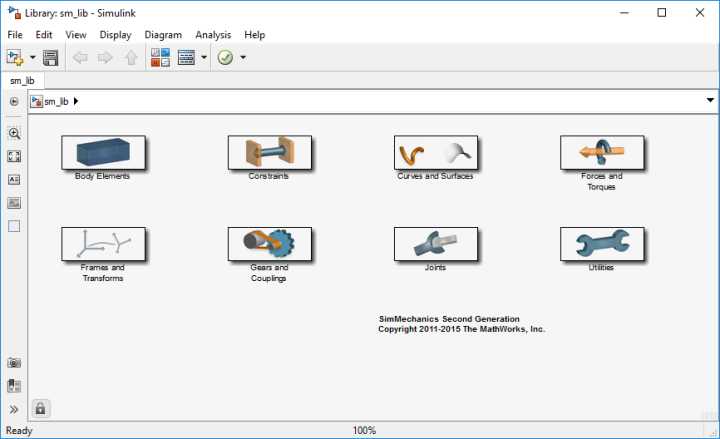
Task: Open the Utilities wrench block
Action: pyautogui.click(x=602, y=244)
